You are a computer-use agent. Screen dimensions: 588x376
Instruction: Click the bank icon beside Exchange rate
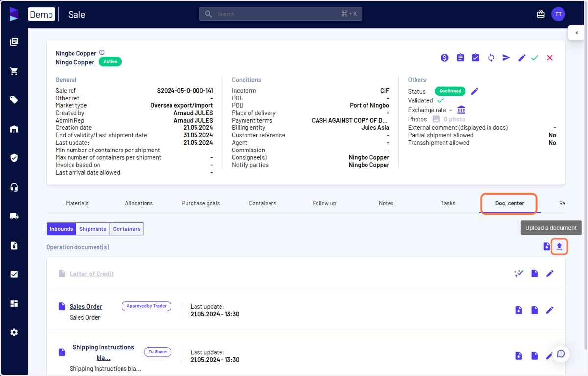pyautogui.click(x=461, y=109)
